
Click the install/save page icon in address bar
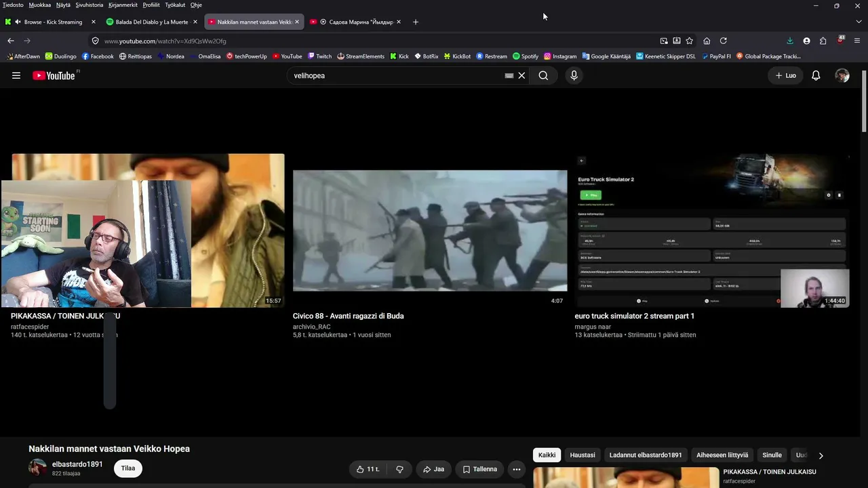pos(677,41)
